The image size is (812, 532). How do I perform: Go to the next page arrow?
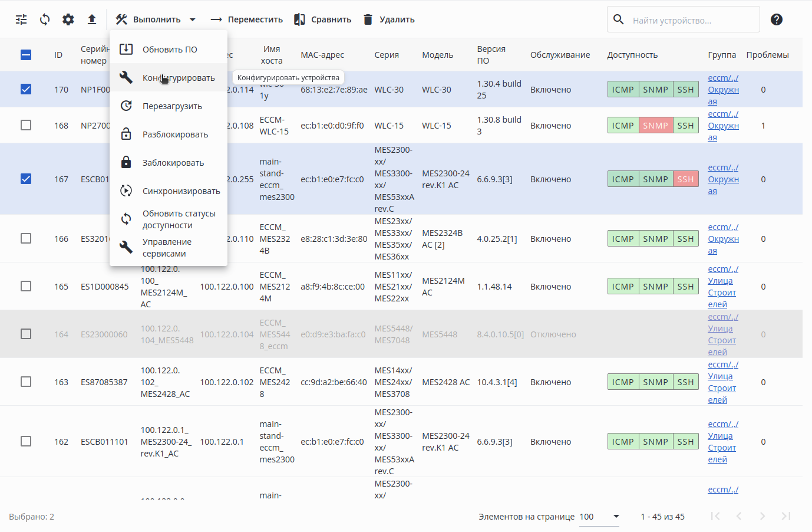pos(762,516)
